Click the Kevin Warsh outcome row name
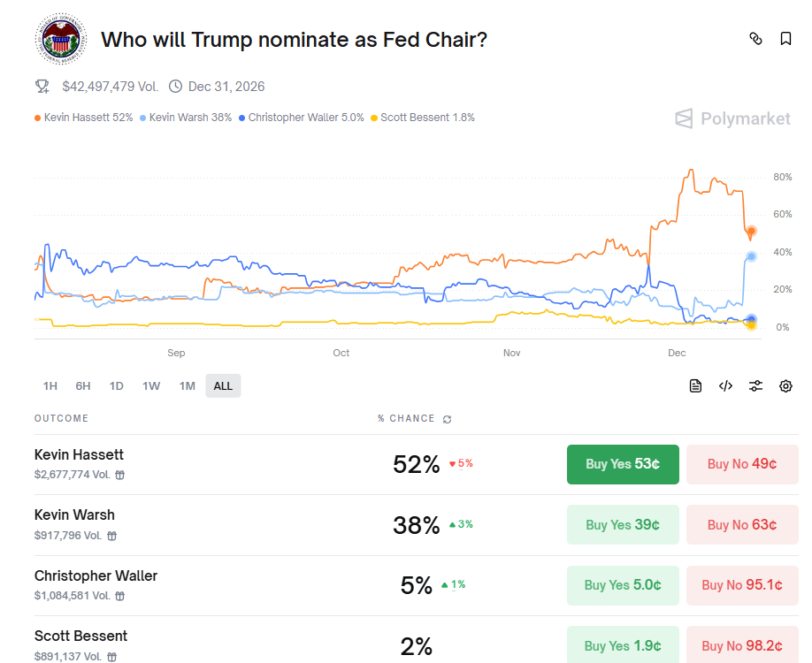Image resolution: width=812 pixels, height=663 pixels. [74, 514]
